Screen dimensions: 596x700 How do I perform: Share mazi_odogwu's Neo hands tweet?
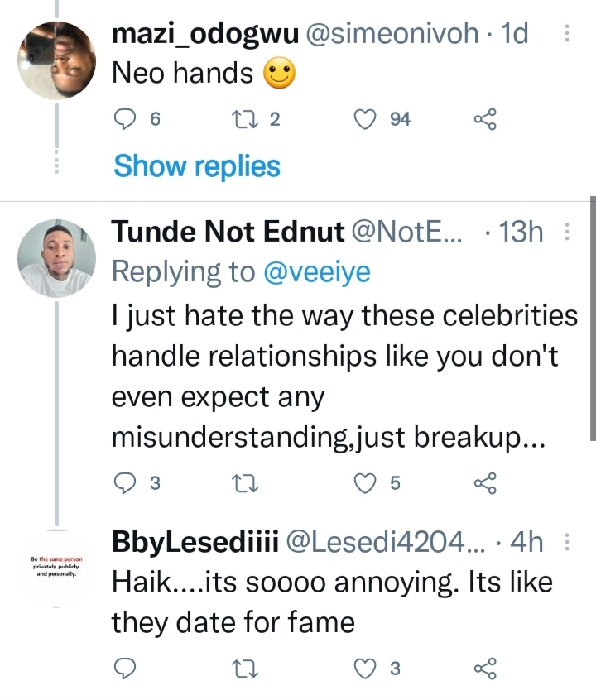[485, 120]
